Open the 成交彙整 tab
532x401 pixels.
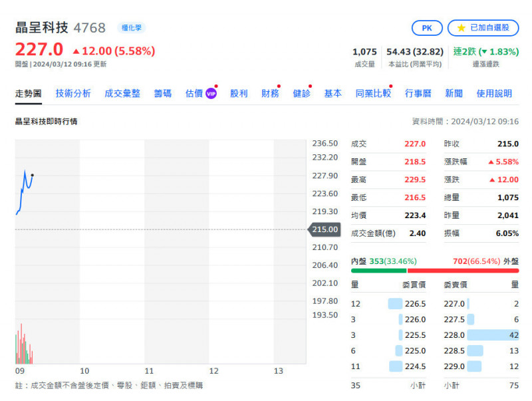(122, 93)
